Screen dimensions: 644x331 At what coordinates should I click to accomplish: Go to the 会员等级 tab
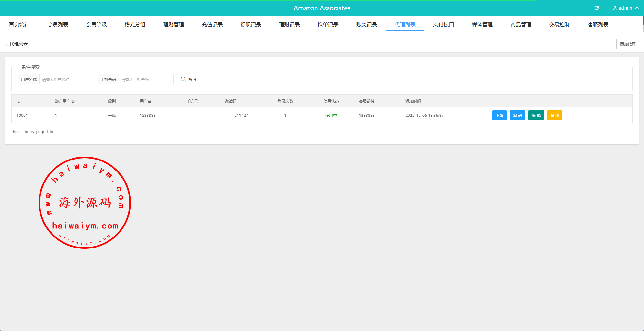(x=97, y=25)
